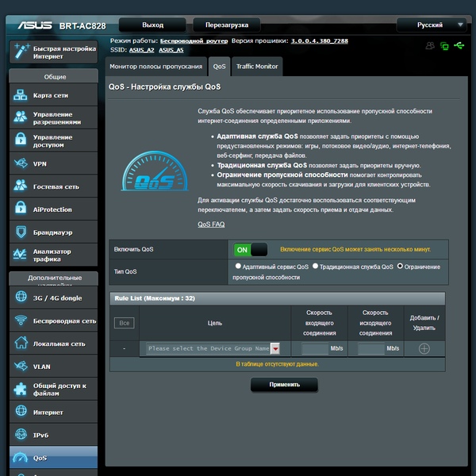Click the ASUS logo
Image resolution: width=476 pixels, height=476 pixels.
click(35, 25)
